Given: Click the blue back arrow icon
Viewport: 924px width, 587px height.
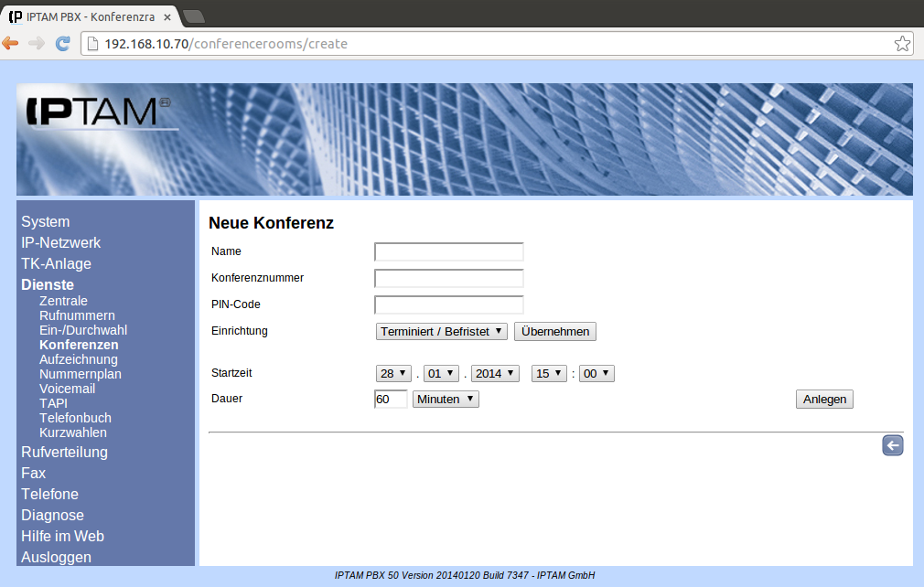Looking at the screenshot, I should coord(892,445).
